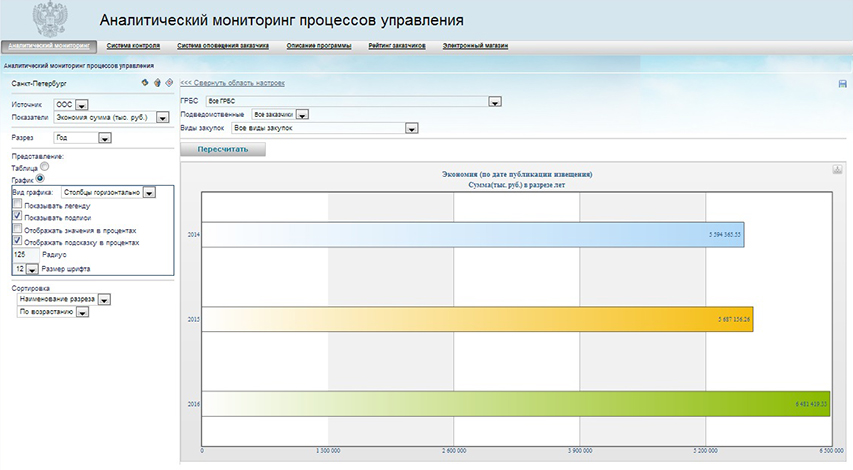Click the chart export icon above graph
The image size is (853, 470).
coord(837,170)
